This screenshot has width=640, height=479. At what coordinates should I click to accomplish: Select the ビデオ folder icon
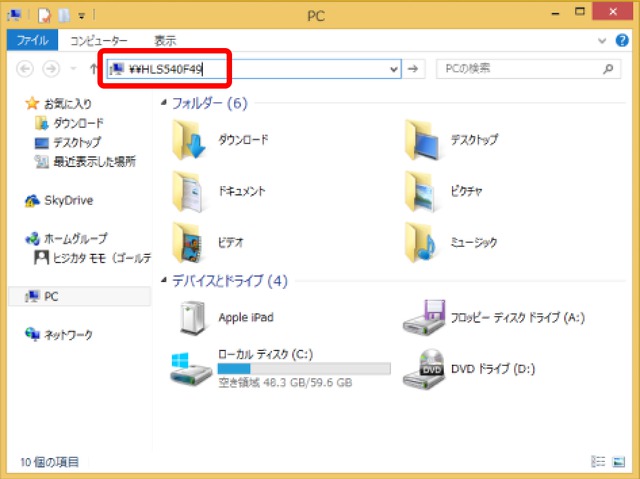tap(188, 243)
